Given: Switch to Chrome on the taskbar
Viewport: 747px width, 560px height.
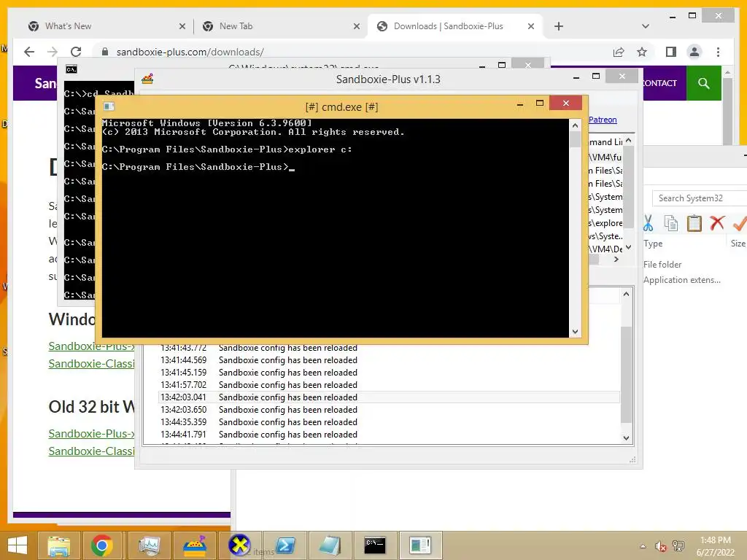Looking at the screenshot, I should point(102,545).
